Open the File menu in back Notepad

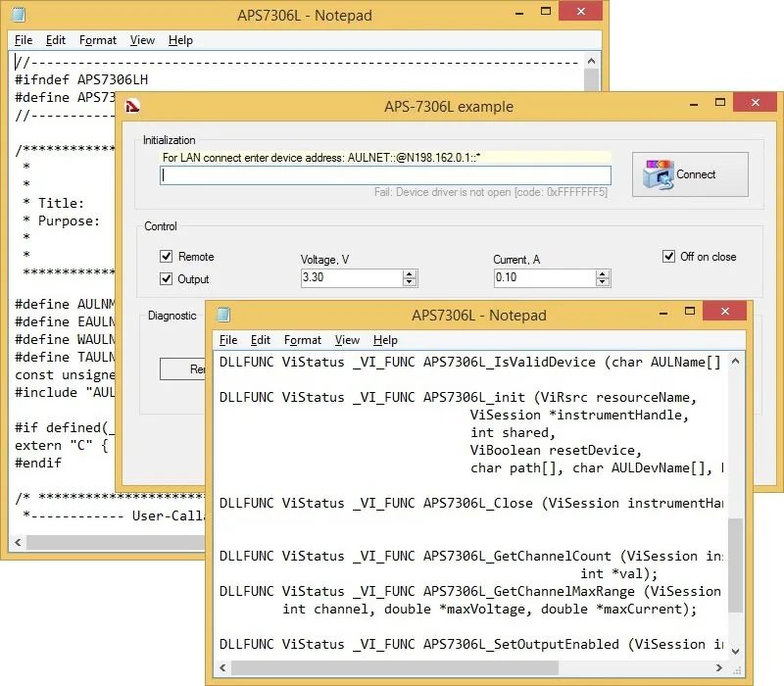24,40
